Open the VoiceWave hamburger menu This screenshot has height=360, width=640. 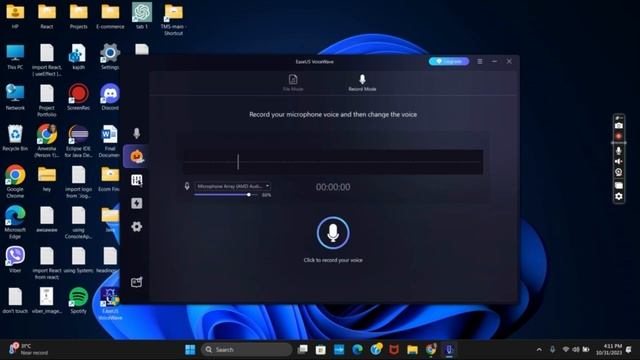point(480,61)
